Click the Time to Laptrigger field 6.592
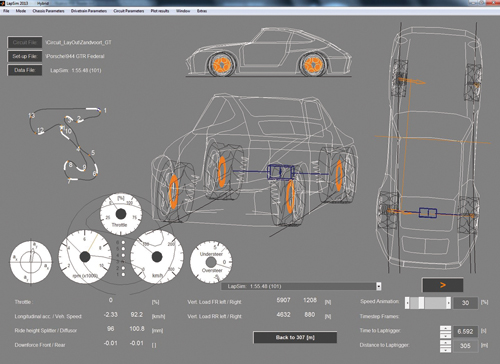500x364 pixels. tap(465, 332)
